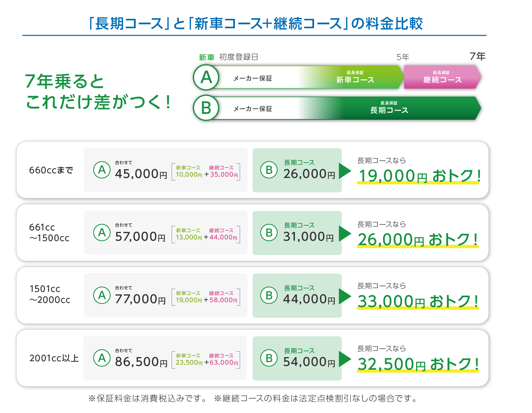Click green arrow triangle in 2001cc以上 row
532x413 pixels.
point(345,359)
